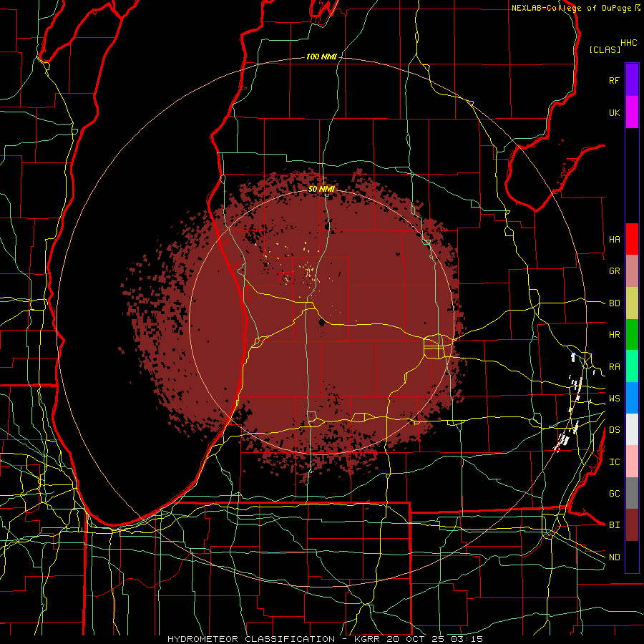Click the magenta UK color swatch

tap(632, 112)
